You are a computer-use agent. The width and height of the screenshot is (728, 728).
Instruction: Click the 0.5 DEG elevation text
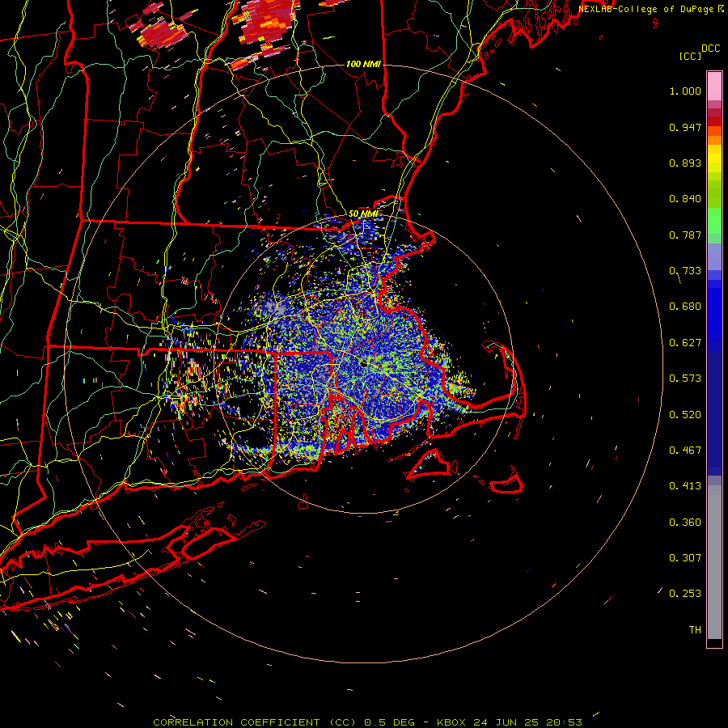pyautogui.click(x=391, y=722)
